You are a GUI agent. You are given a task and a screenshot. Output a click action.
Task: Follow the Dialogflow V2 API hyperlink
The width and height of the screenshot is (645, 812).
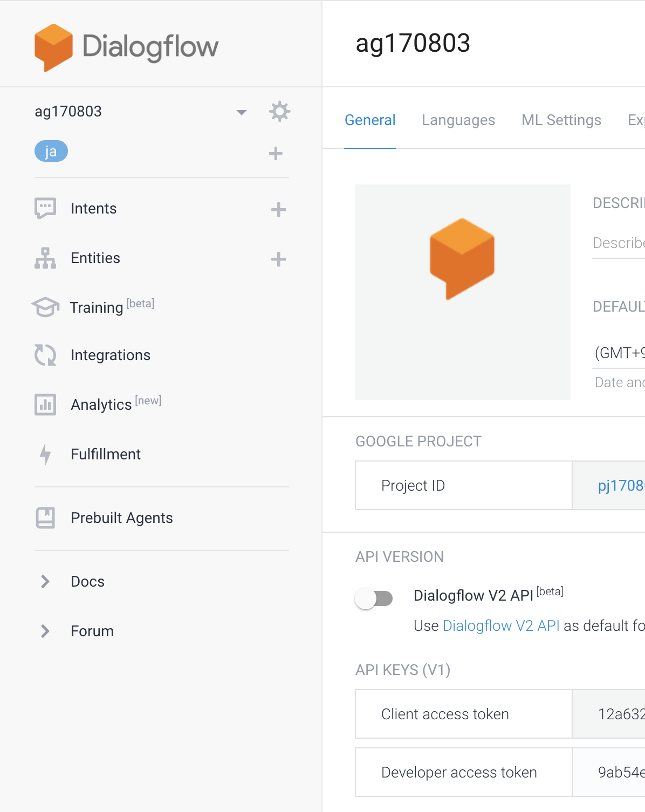point(501,626)
